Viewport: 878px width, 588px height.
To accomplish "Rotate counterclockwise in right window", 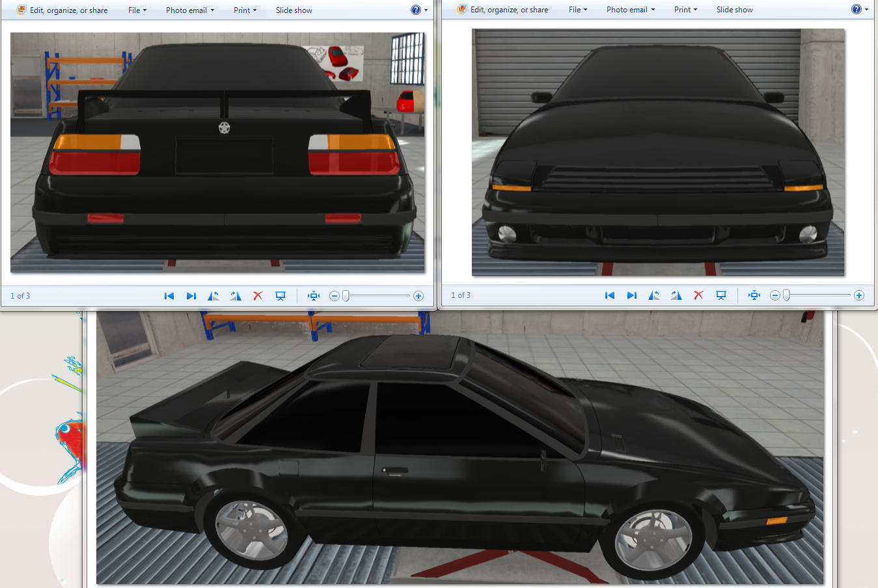I will 654,295.
